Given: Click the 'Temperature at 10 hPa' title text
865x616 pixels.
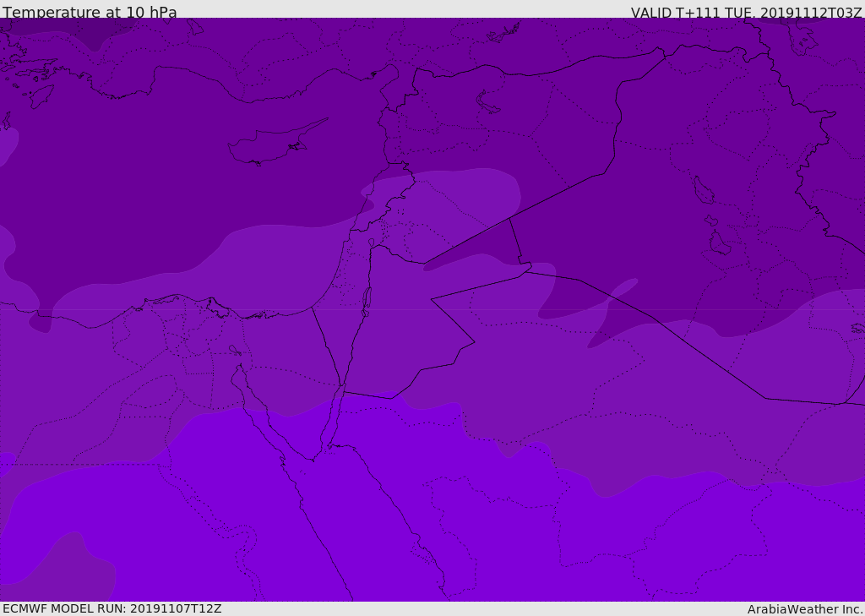Looking at the screenshot, I should [x=90, y=12].
